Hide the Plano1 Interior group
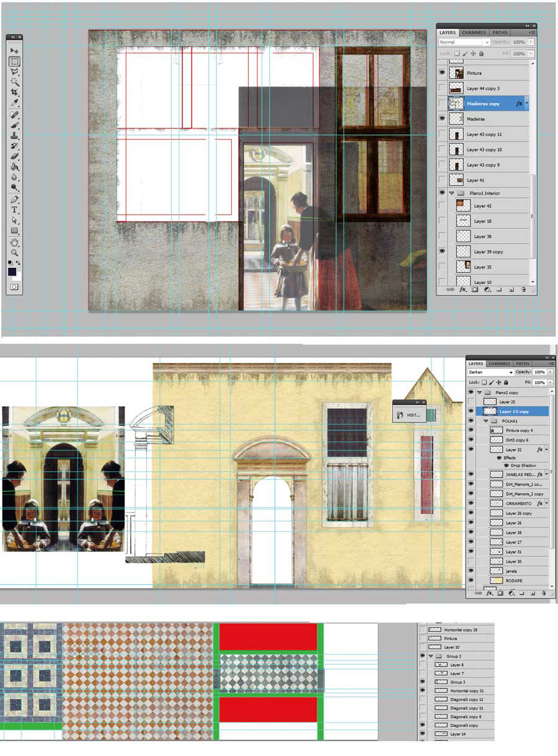The image size is (558, 756). [x=441, y=193]
